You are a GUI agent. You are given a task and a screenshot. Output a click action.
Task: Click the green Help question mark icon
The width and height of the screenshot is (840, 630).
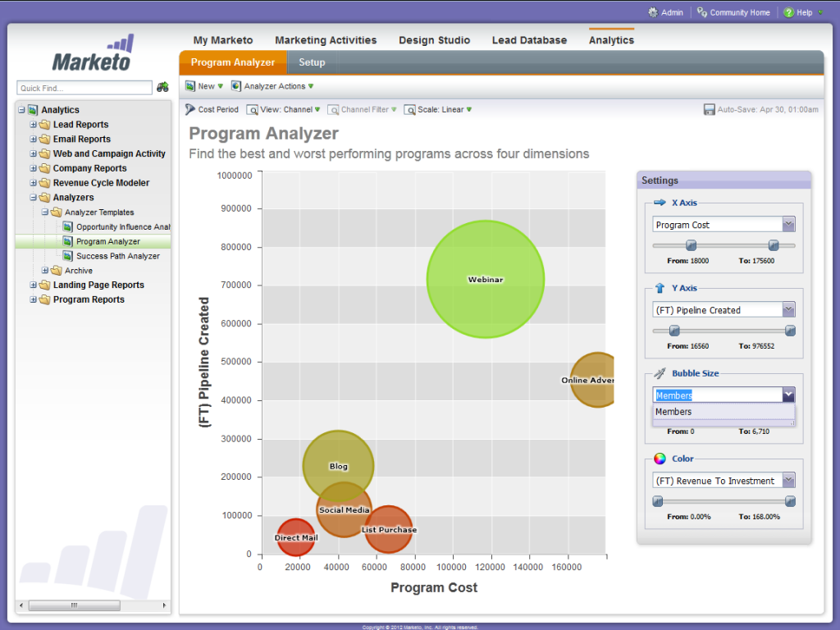tap(788, 12)
